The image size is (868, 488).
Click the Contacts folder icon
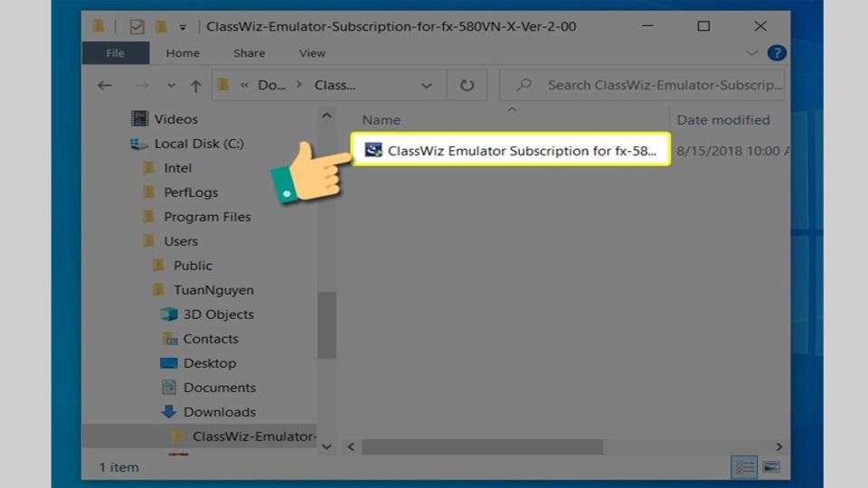coord(169,339)
